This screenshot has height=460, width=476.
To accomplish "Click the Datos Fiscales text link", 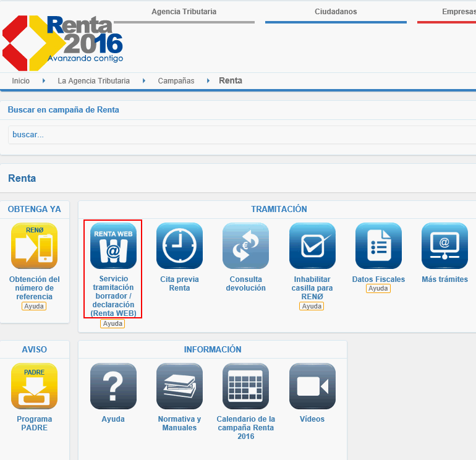I will point(378,279).
